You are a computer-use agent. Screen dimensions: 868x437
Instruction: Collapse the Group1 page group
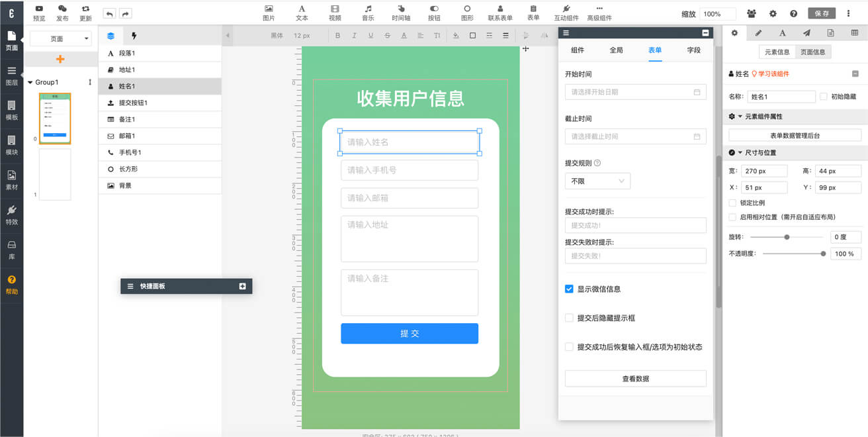click(x=30, y=83)
